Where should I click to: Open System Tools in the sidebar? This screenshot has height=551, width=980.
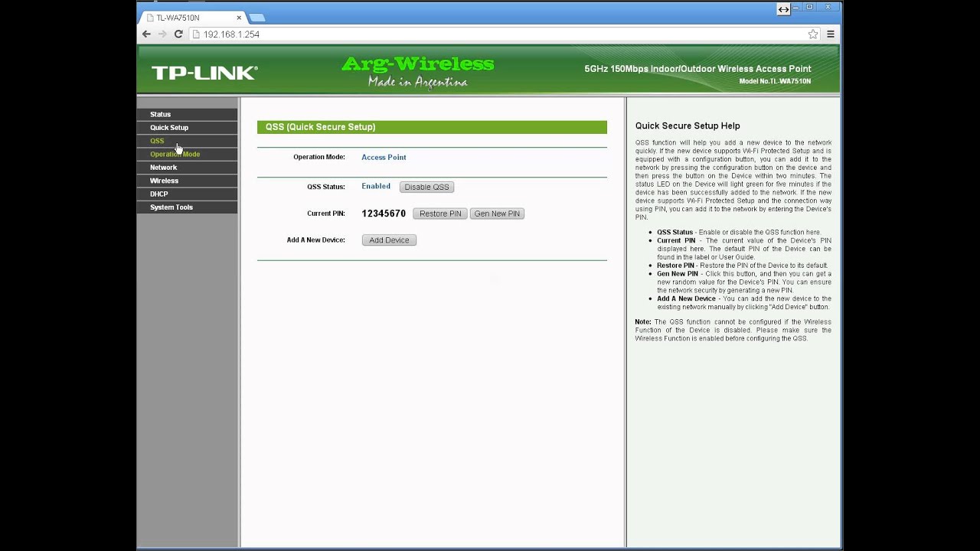pos(171,207)
